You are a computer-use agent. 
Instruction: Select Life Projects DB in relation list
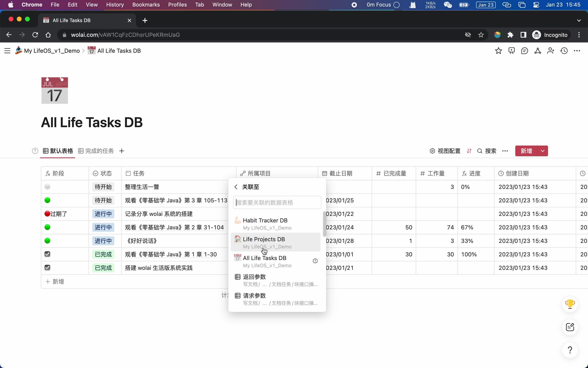pyautogui.click(x=276, y=242)
